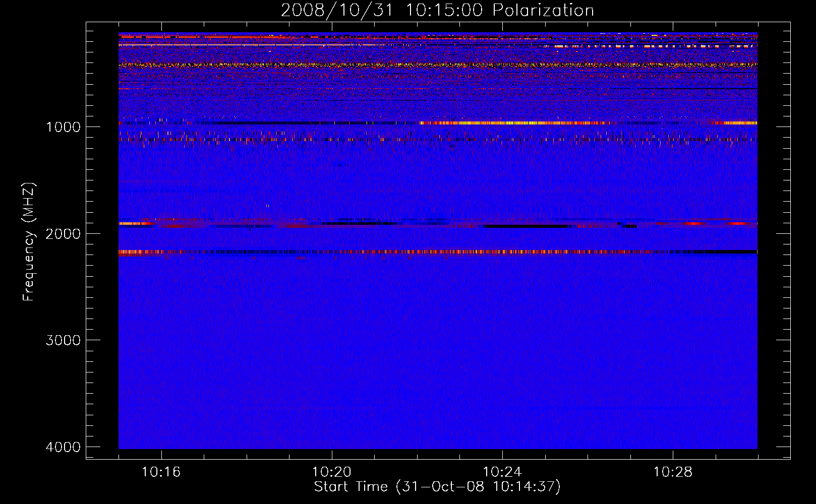816x504 pixels.
Task: Click the 4000 frequency tick label
Action: pos(63,447)
